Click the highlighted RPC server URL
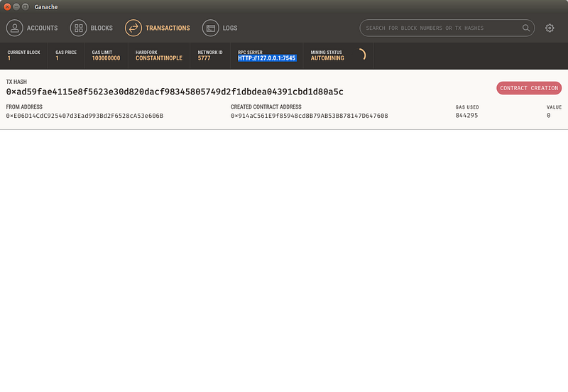 [266, 58]
